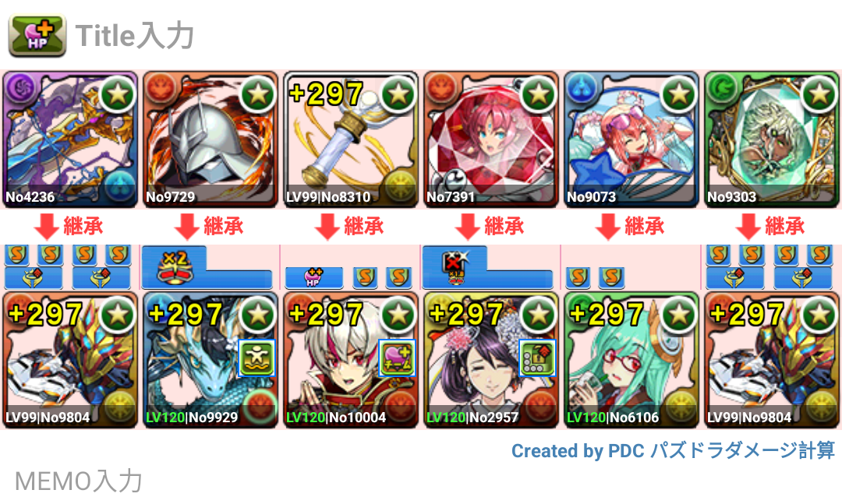Click the Title入力 text field
This screenshot has width=842, height=504.
click(135, 36)
